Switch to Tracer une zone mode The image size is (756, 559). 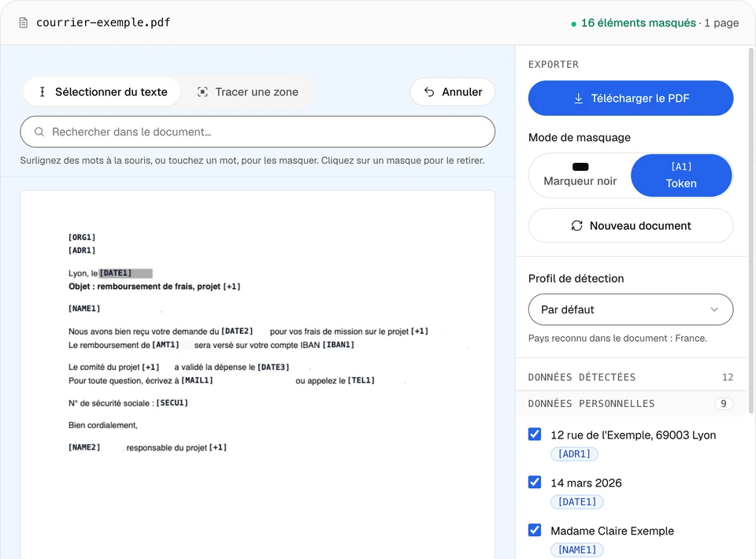point(248,91)
